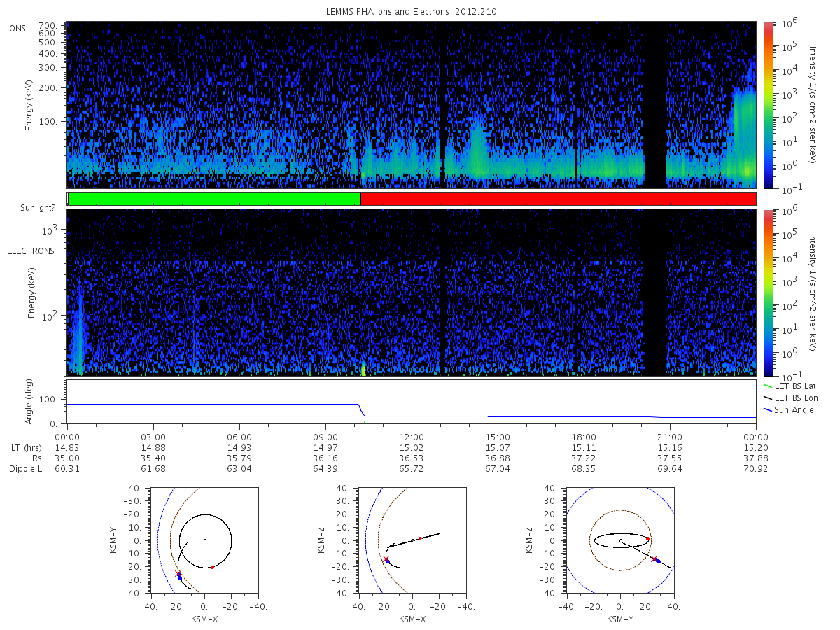Viewport: 840px width, 630px height.
Task: Click the electrons intensity color scale bar
Action: [x=767, y=293]
